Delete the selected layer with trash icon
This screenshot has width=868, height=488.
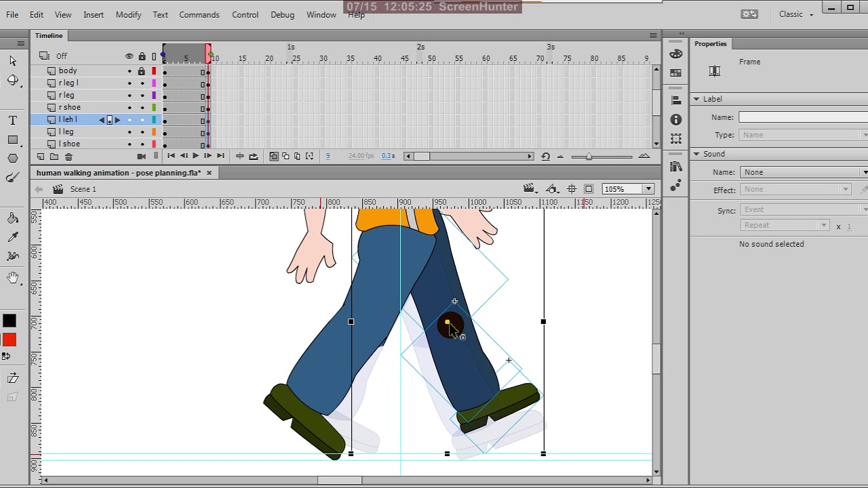[x=68, y=157]
